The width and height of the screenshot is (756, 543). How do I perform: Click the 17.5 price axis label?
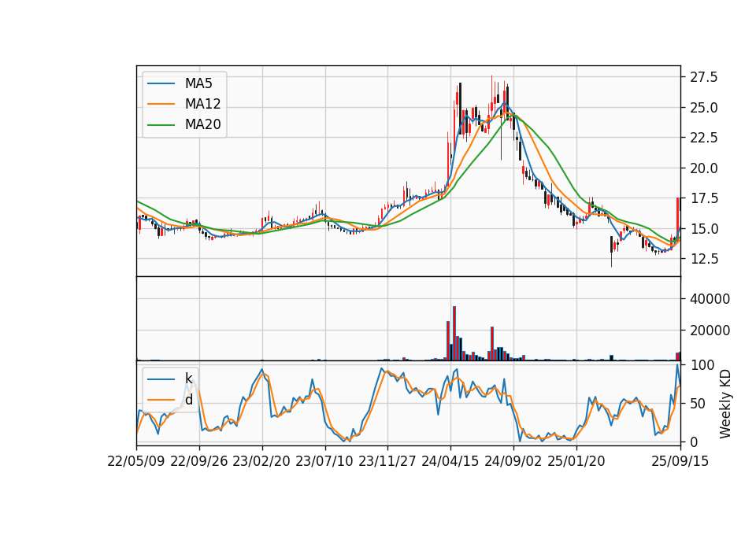[x=704, y=198]
